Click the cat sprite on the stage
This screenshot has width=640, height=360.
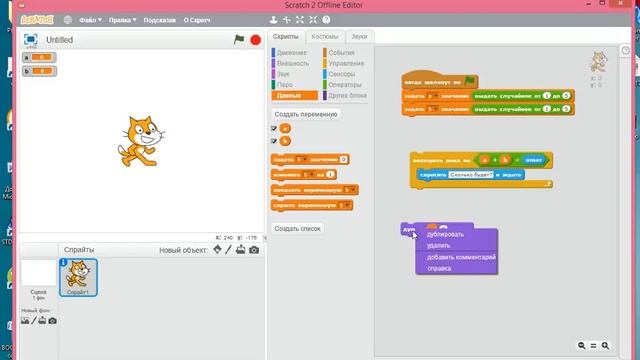[142, 141]
